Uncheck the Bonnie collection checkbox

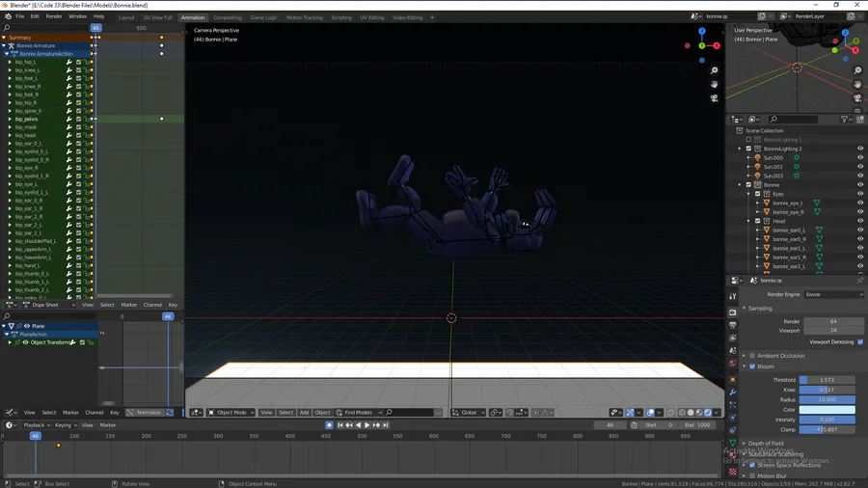click(x=748, y=185)
